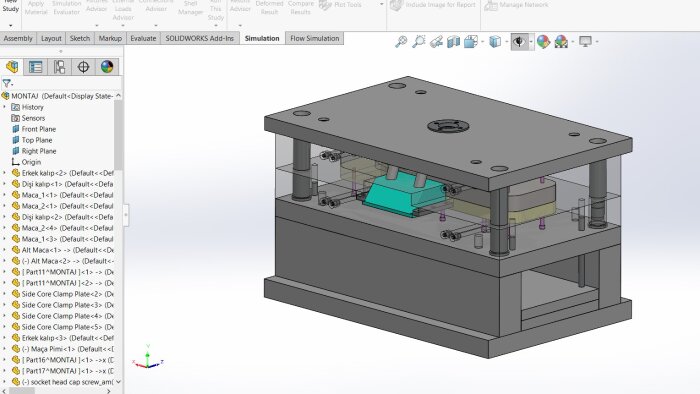
Task: Open the Display Style dropdown arrow
Action: 506,42
